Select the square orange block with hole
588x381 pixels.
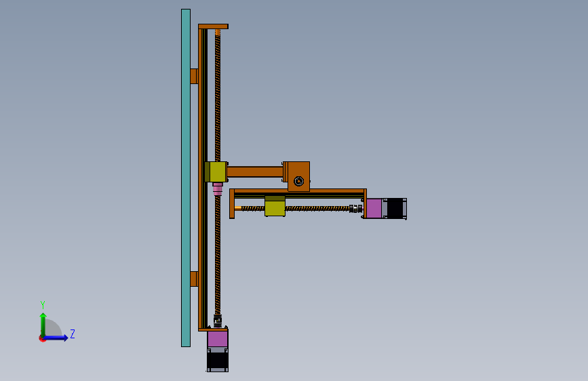(298, 177)
